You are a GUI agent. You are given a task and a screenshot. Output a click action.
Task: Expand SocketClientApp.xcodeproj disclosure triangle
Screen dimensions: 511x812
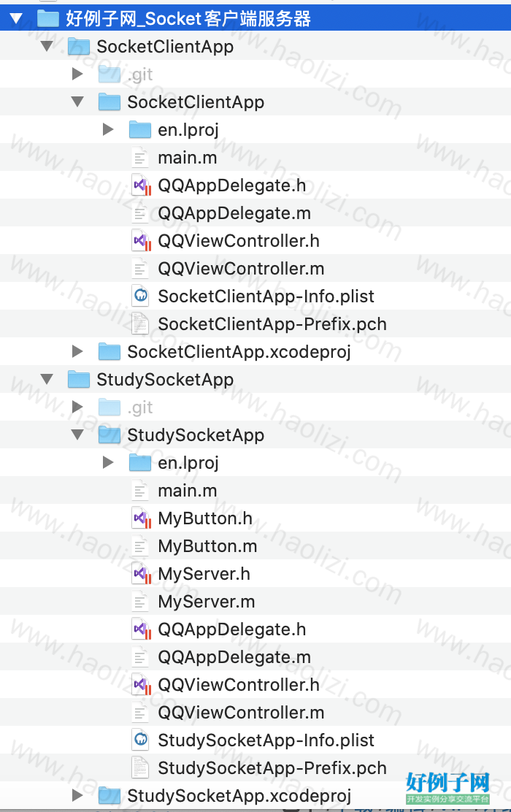(x=77, y=352)
